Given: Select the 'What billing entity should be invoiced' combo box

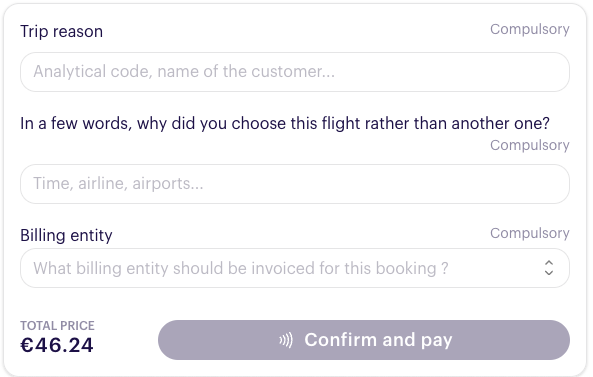Looking at the screenshot, I should tap(295, 268).
